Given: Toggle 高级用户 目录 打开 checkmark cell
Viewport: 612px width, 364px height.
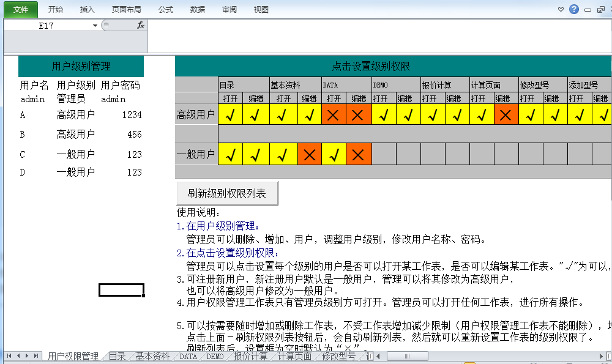Looking at the screenshot, I should pyautogui.click(x=231, y=114).
